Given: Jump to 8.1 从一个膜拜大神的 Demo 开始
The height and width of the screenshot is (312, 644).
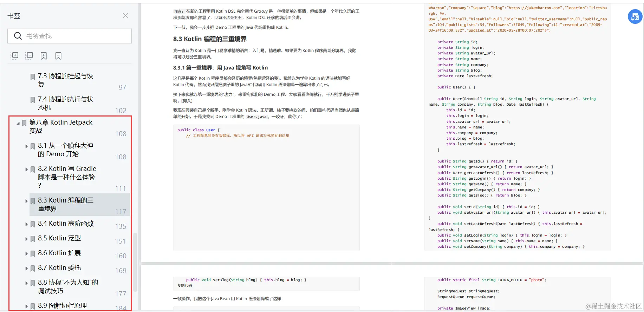Looking at the screenshot, I should point(65,150).
